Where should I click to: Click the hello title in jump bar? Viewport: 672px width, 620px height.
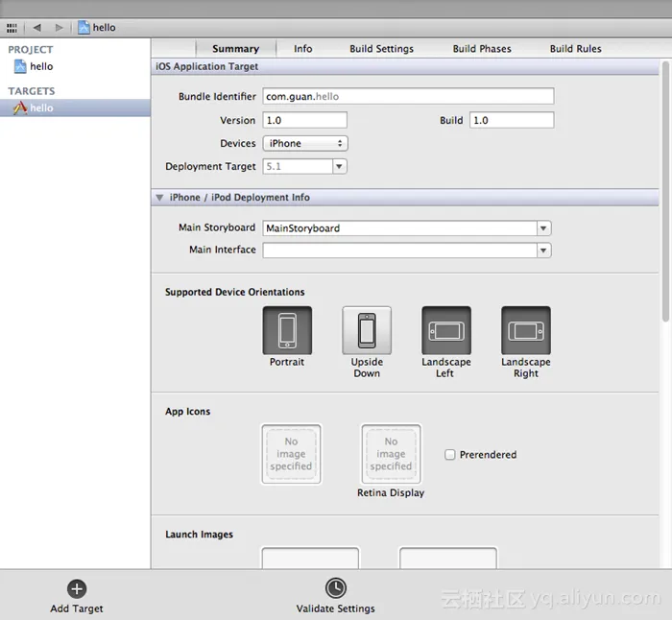(x=104, y=28)
